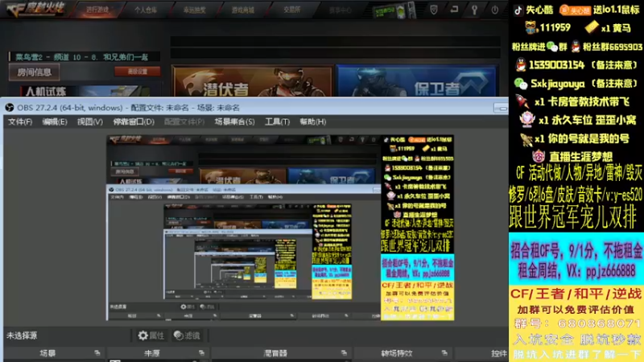Click the 控件 dock header
This screenshot has height=362, width=644.
(x=499, y=353)
